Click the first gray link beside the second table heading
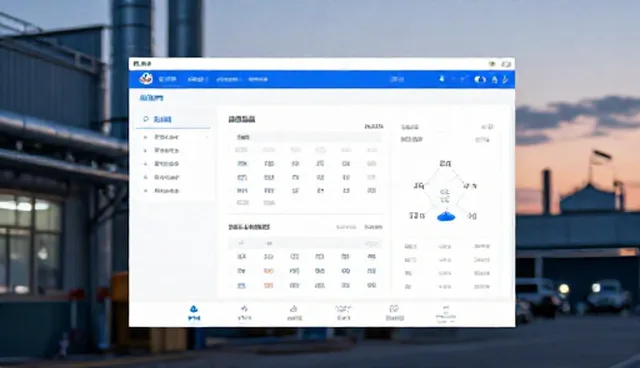Viewport: 640px width, 368px height. click(346, 227)
